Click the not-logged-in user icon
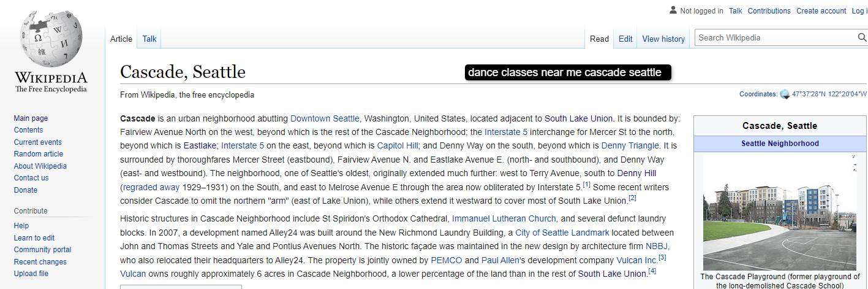The height and width of the screenshot is (289, 868). pos(673,10)
